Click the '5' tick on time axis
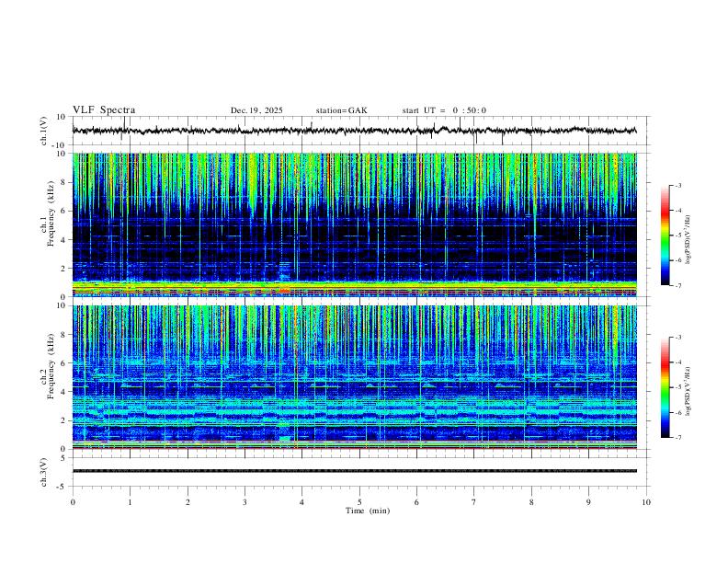 pos(359,502)
